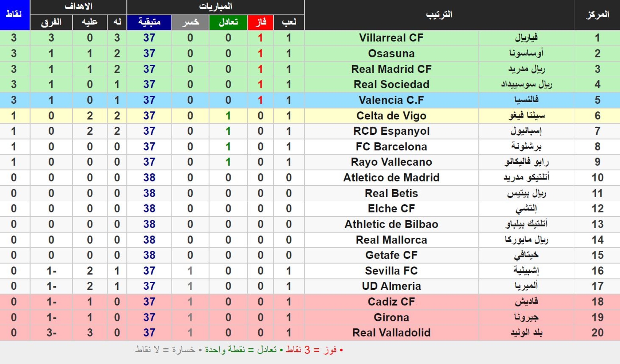Click the الترتيب ranking header
620x364 pixels.
click(x=439, y=15)
